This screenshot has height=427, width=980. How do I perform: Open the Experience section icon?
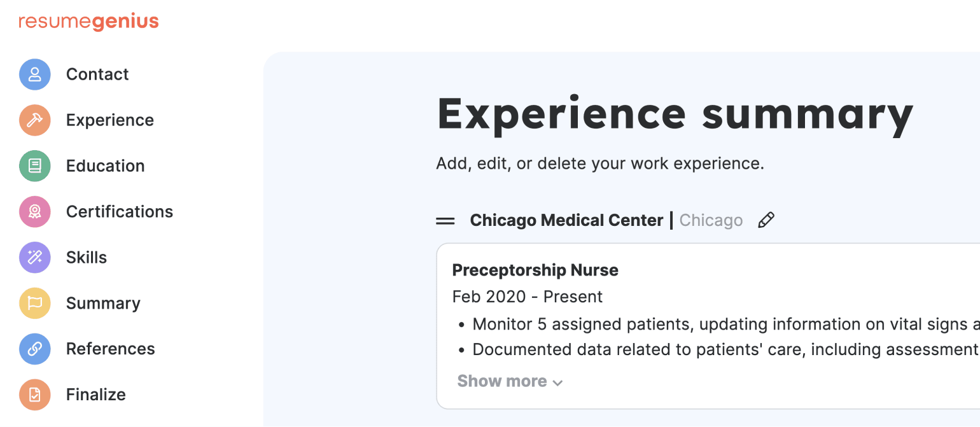34,120
